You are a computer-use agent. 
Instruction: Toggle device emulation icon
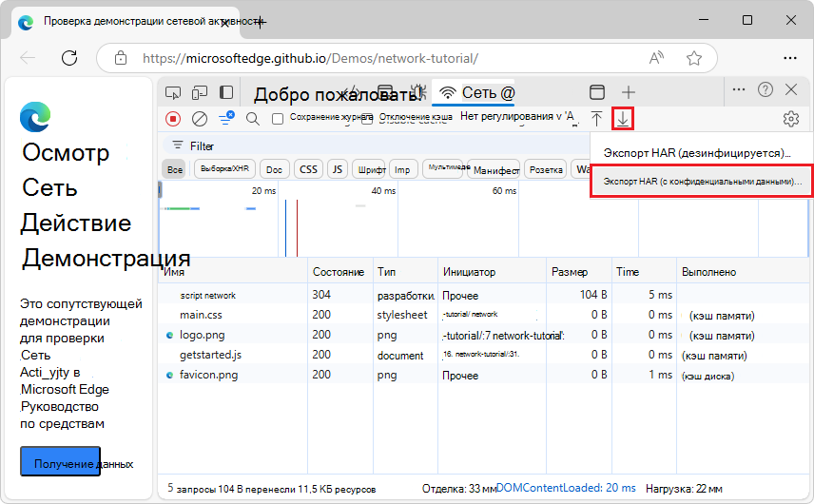tap(200, 93)
